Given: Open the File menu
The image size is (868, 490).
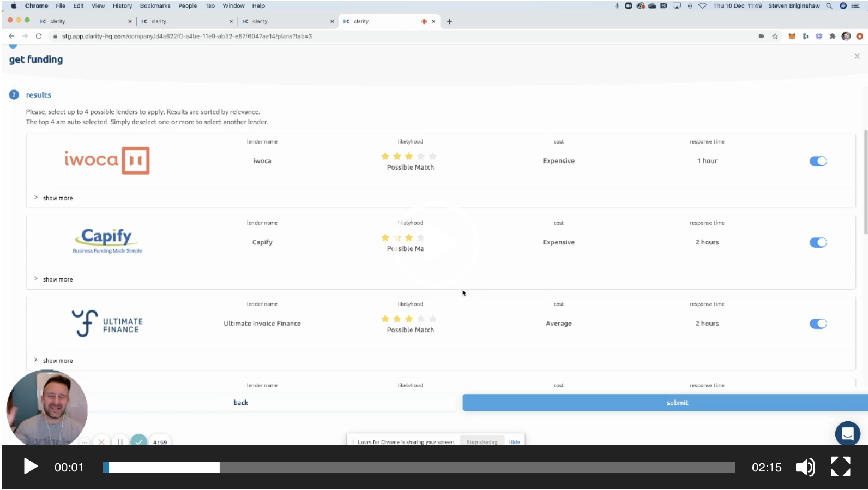Looking at the screenshot, I should (x=61, y=5).
